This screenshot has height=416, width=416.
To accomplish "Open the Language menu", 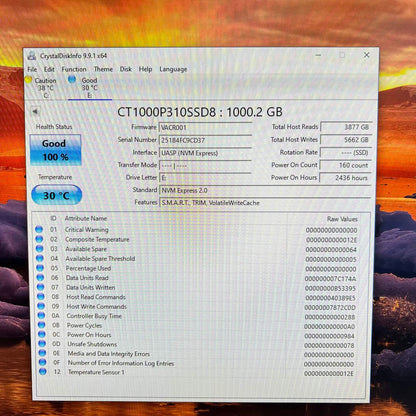I will click(x=173, y=69).
